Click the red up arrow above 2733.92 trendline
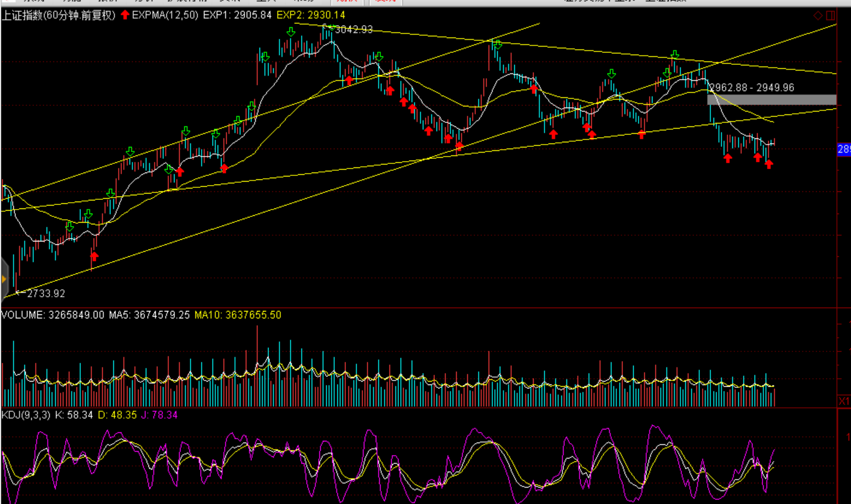Image resolution: width=851 pixels, height=504 pixels. click(x=95, y=256)
